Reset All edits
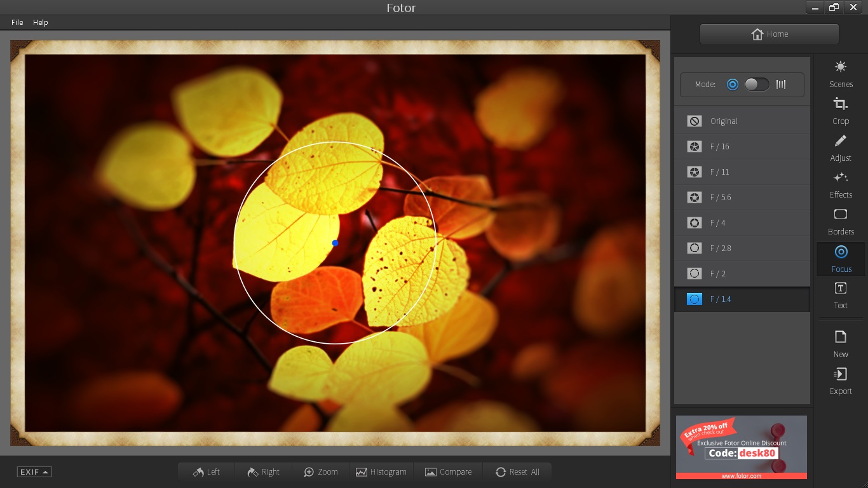The image size is (868, 488). (517, 471)
